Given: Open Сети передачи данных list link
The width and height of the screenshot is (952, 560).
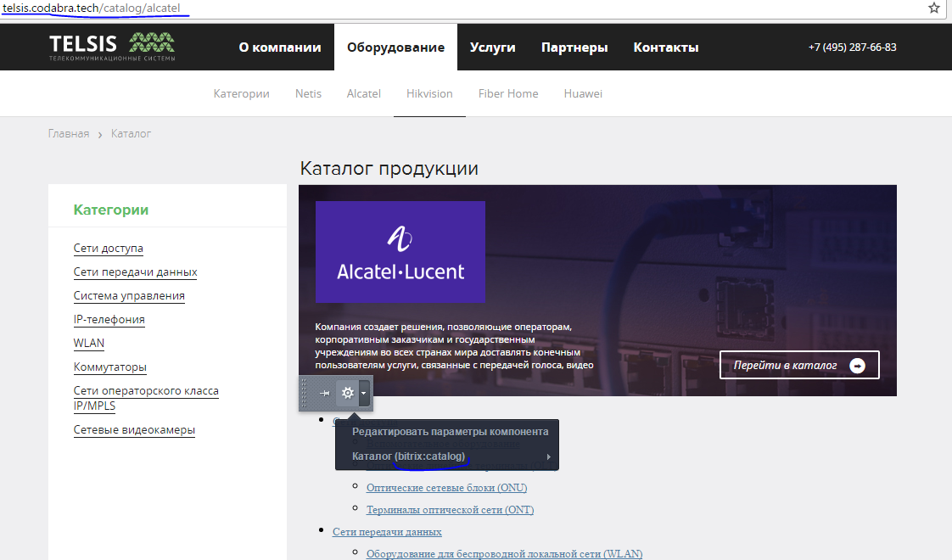Looking at the screenshot, I should tap(388, 531).
